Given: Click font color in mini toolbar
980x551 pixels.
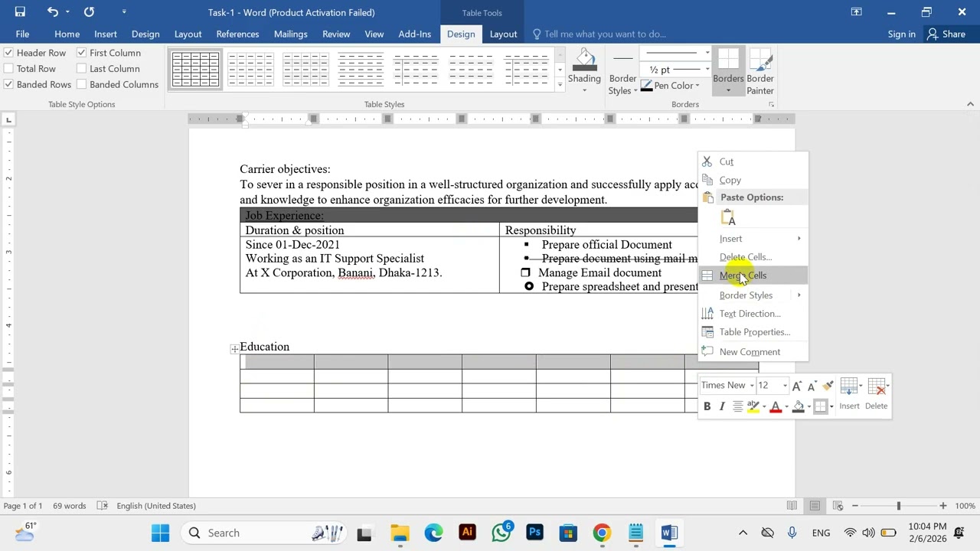Looking at the screenshot, I should coord(776,406).
